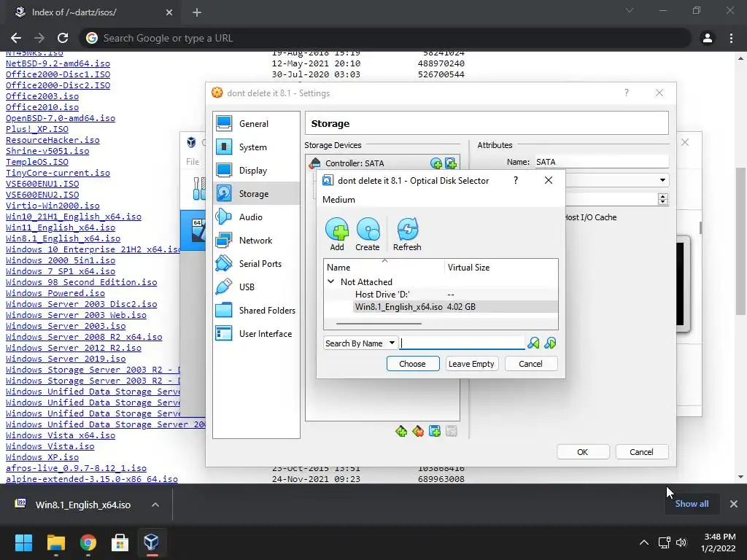Open a new browser tab
This screenshot has height=560, width=747.
click(197, 12)
